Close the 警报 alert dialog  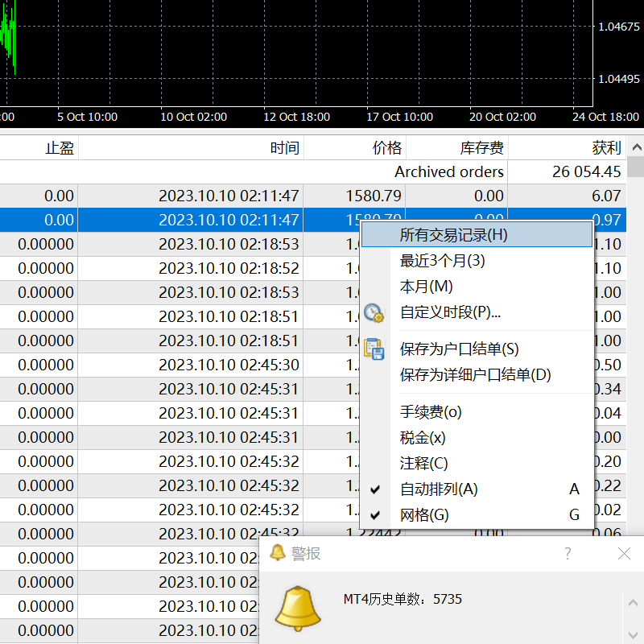tap(624, 553)
